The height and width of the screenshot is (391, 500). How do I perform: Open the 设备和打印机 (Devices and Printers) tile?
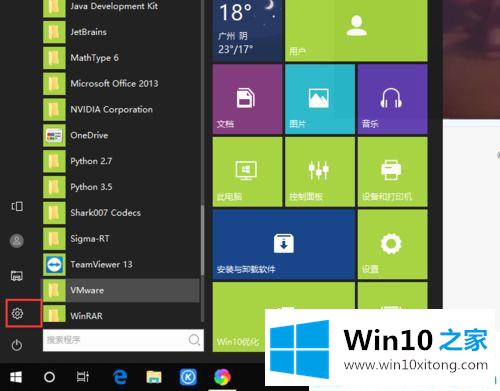click(392, 172)
